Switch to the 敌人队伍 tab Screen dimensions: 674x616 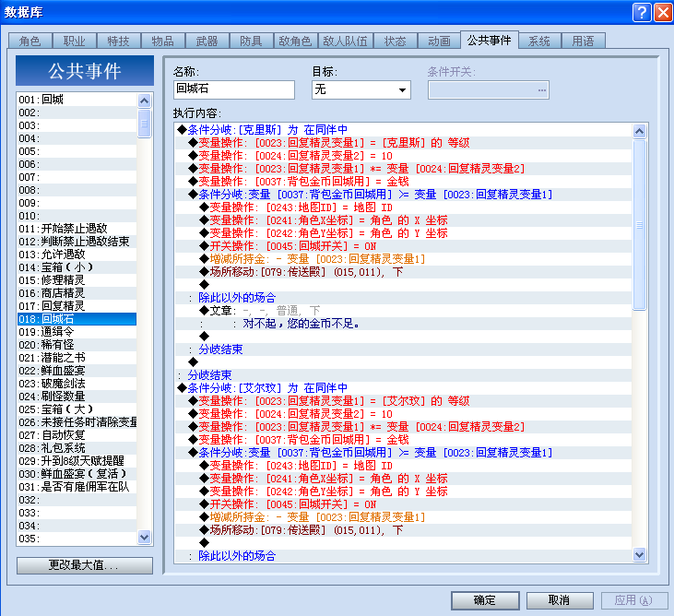point(345,41)
